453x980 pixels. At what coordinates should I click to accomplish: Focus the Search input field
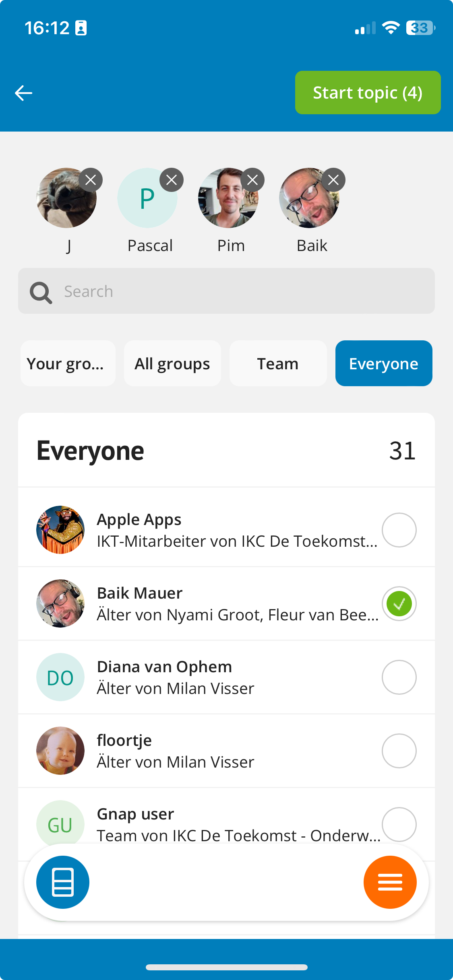[226, 291]
